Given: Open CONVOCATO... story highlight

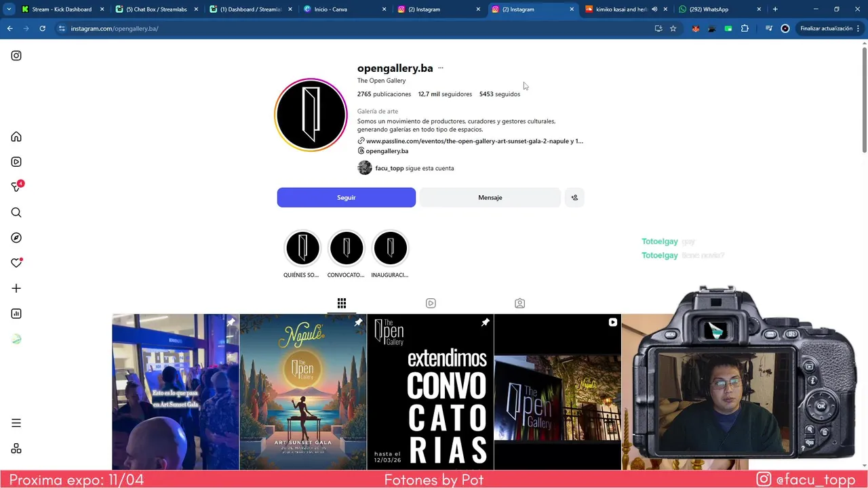Looking at the screenshot, I should click(346, 254).
